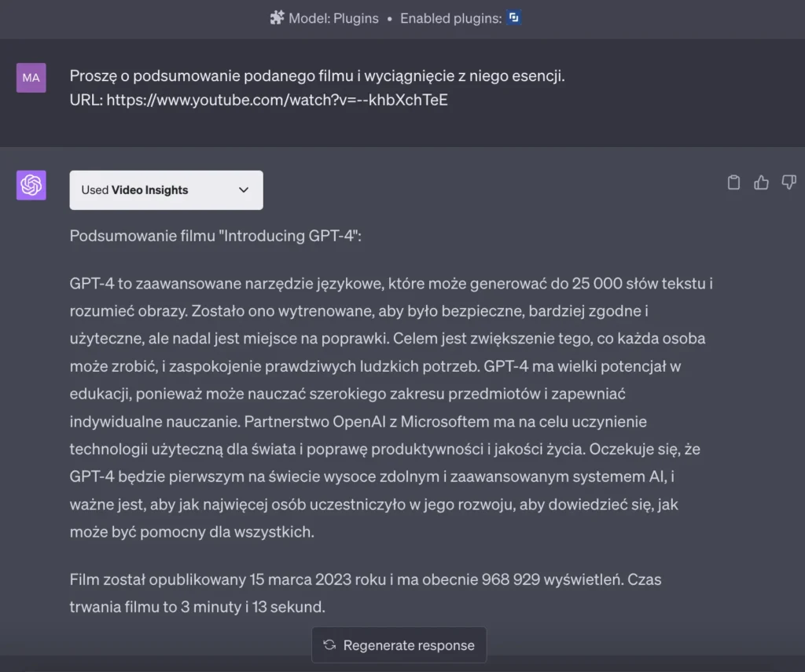Give the response a thumbs down
The height and width of the screenshot is (672, 805).
[788, 182]
